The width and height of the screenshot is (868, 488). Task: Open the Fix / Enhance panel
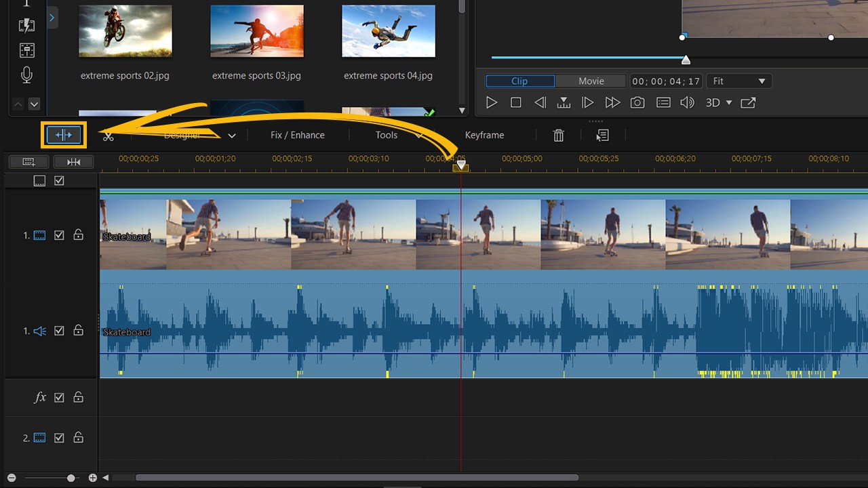(x=298, y=135)
